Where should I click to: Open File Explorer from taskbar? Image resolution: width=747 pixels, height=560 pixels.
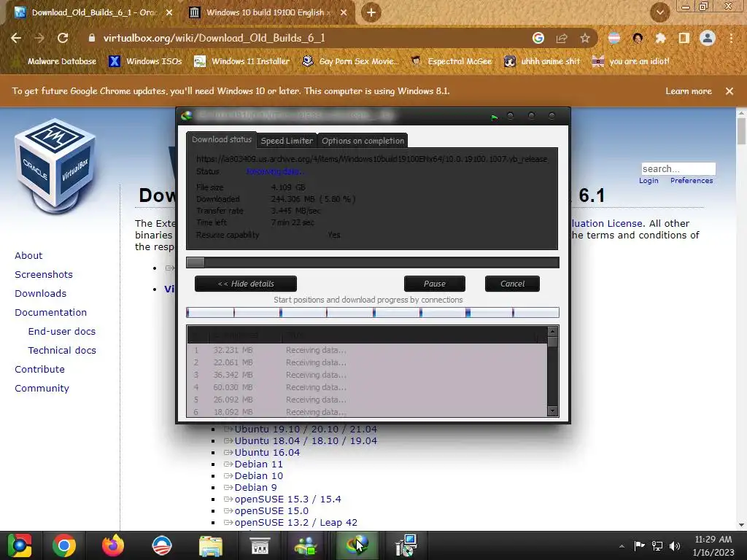click(211, 545)
